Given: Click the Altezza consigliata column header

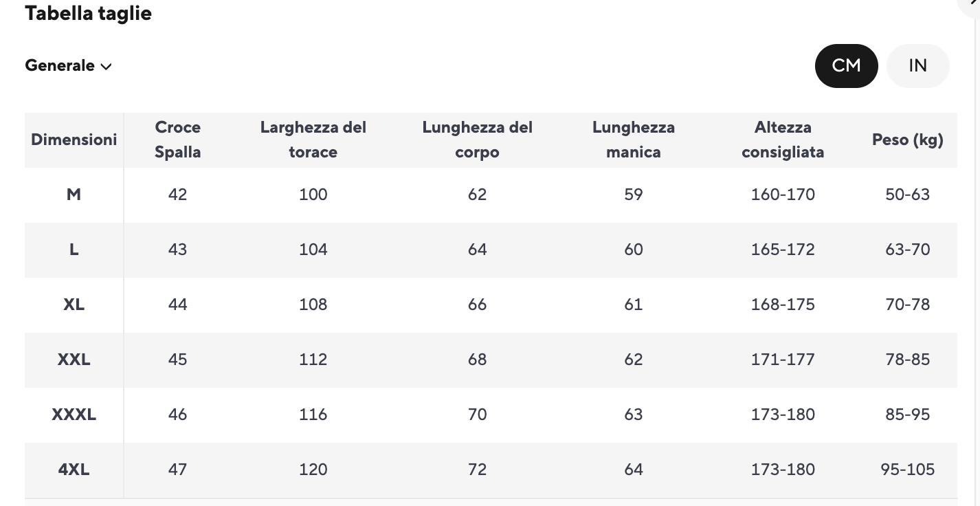Looking at the screenshot, I should tap(783, 140).
